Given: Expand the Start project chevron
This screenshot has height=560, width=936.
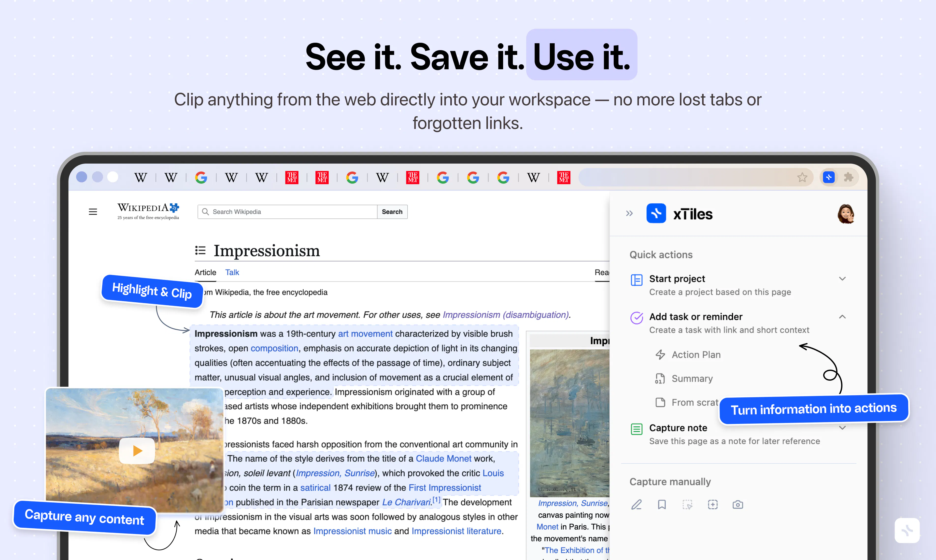Looking at the screenshot, I should coord(842,279).
